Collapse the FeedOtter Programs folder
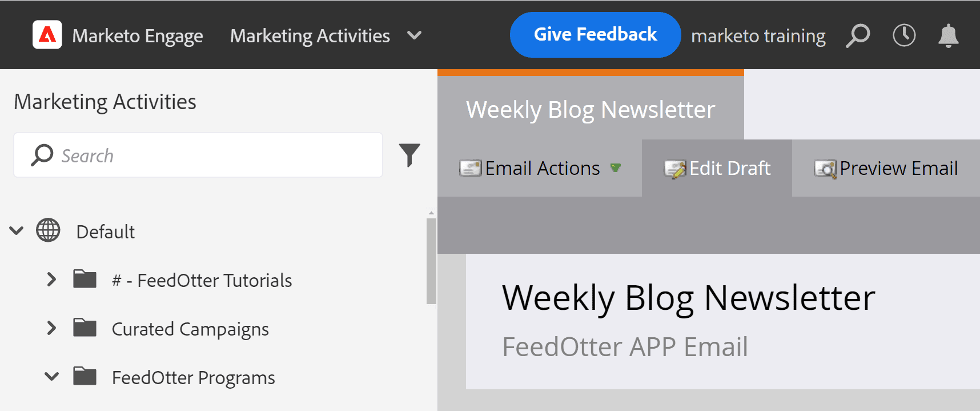Viewport: 980px width, 411px height. pos(51,376)
